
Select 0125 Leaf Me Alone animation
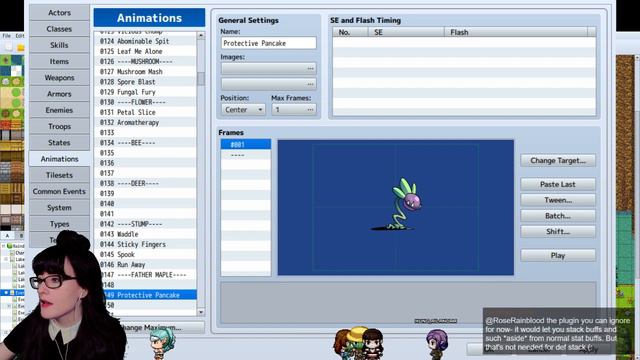pyautogui.click(x=145, y=51)
